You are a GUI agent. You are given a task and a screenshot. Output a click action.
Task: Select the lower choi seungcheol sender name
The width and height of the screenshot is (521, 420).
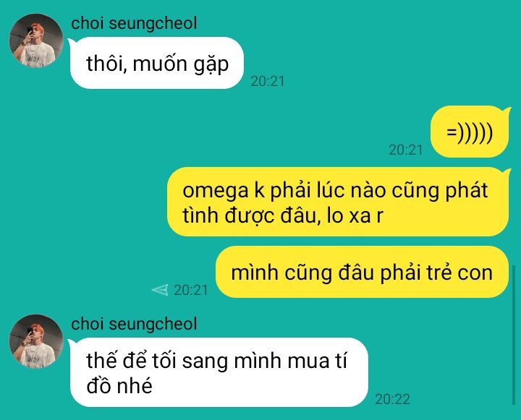coord(134,324)
